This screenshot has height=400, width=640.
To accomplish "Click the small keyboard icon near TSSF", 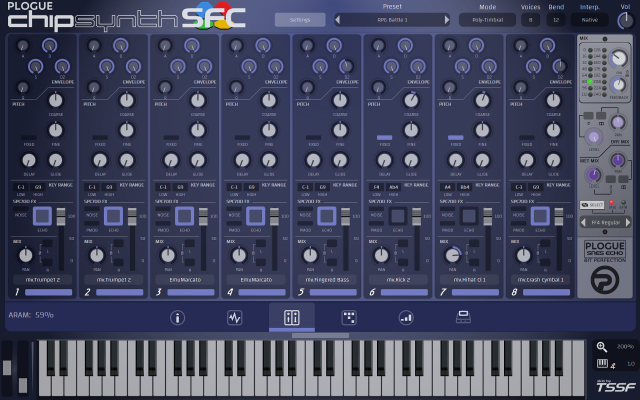I will pos(602,363).
